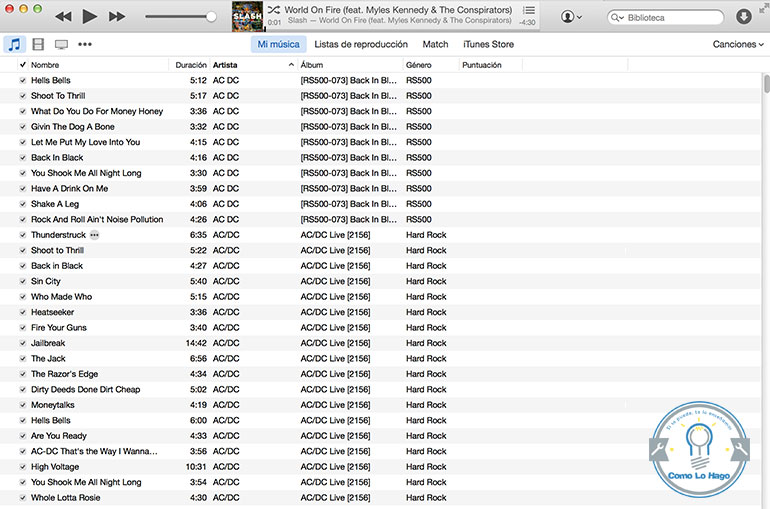Select Rock And Roll Ain't Noise Pollution
Screen dimensions: 770x509
[x=97, y=219]
